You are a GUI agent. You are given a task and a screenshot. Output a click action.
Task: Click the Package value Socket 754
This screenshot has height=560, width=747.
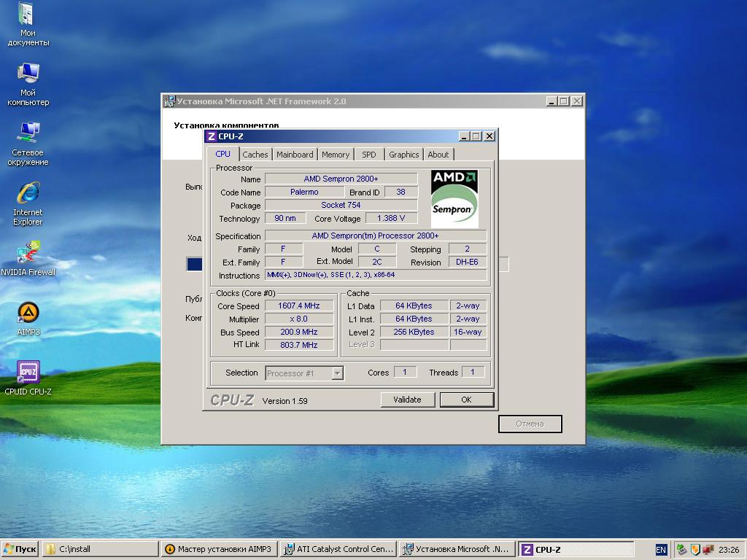tap(341, 205)
